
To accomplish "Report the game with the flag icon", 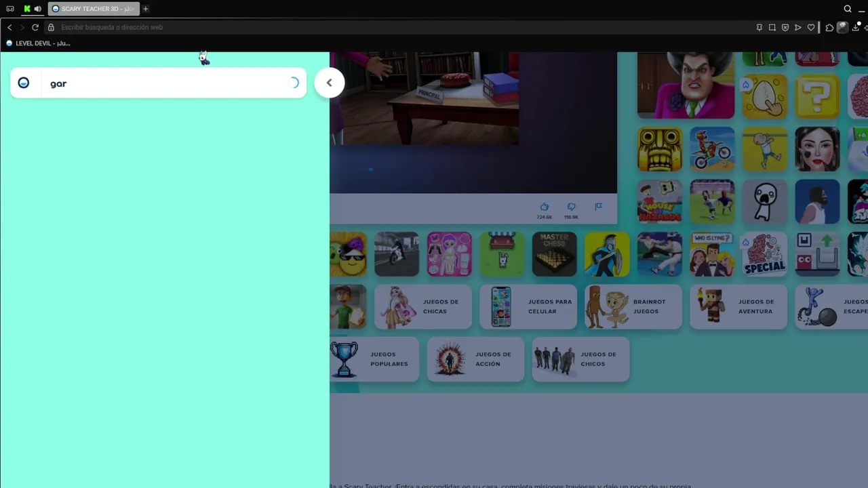I will tap(598, 207).
